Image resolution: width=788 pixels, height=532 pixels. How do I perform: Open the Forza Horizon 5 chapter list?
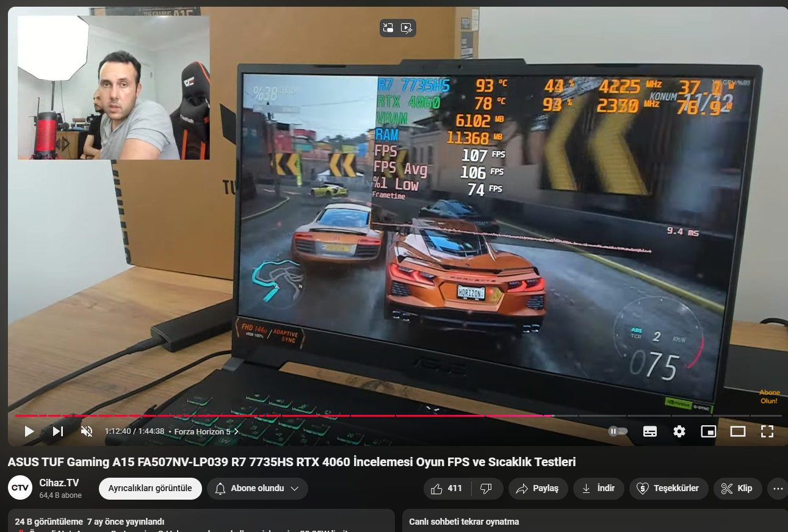[x=206, y=431]
